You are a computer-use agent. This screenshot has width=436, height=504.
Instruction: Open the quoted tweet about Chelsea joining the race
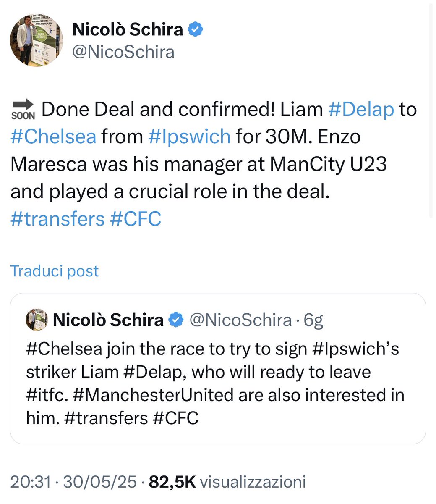[218, 368]
